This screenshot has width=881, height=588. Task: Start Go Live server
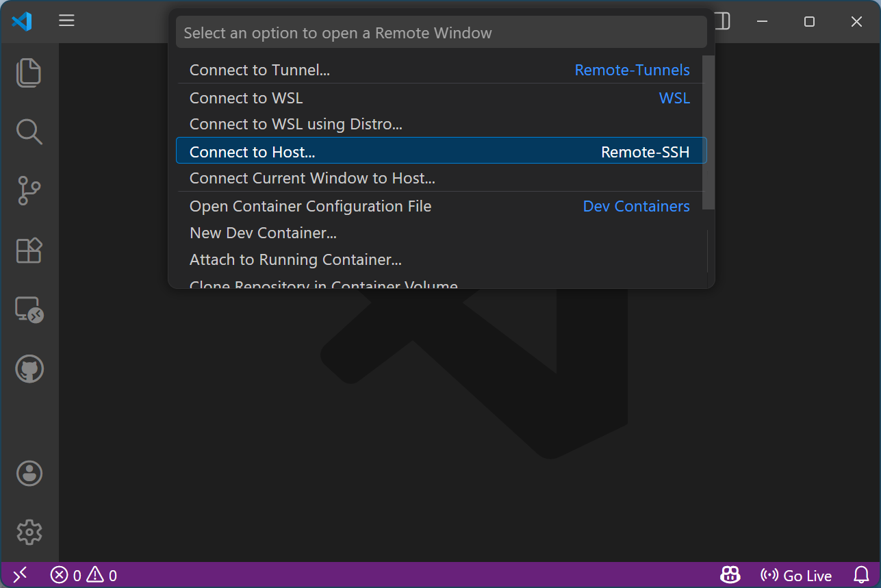pos(796,576)
